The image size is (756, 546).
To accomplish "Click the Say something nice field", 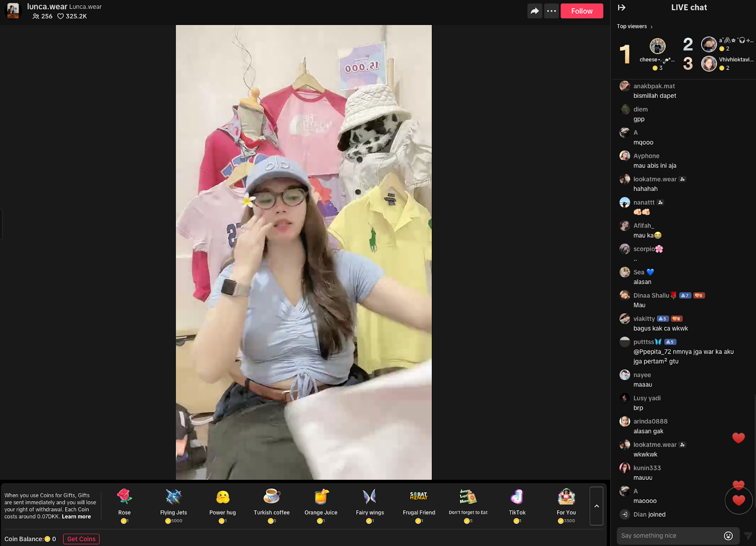I will pos(671,536).
